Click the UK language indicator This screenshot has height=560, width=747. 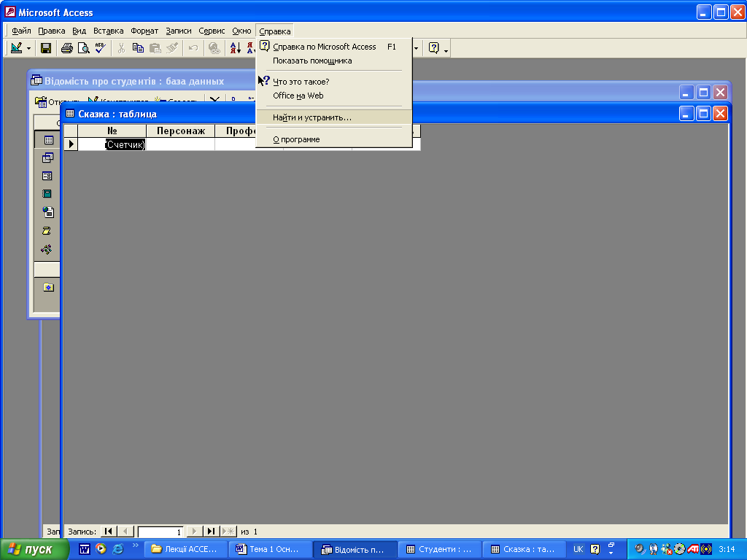point(578,549)
